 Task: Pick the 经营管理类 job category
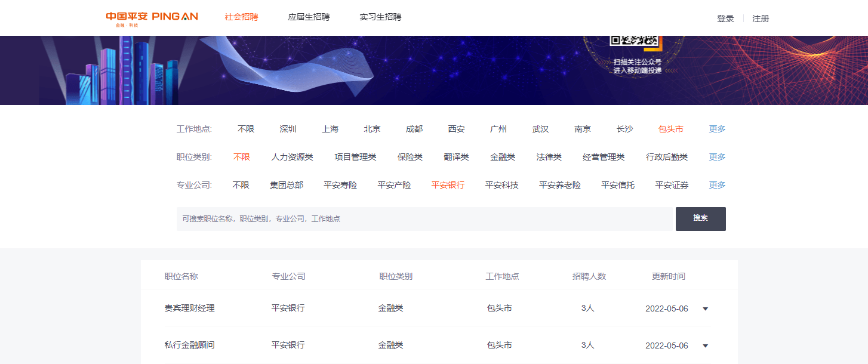click(x=604, y=157)
